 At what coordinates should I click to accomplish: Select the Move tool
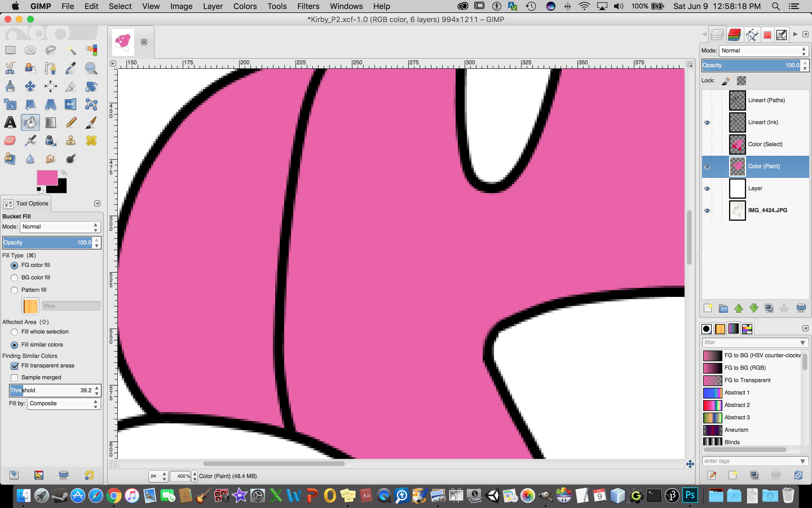(30, 86)
